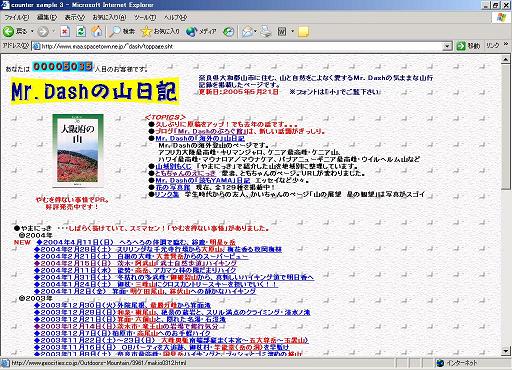Click the vertical scrollbar up arrow

coord(505,60)
